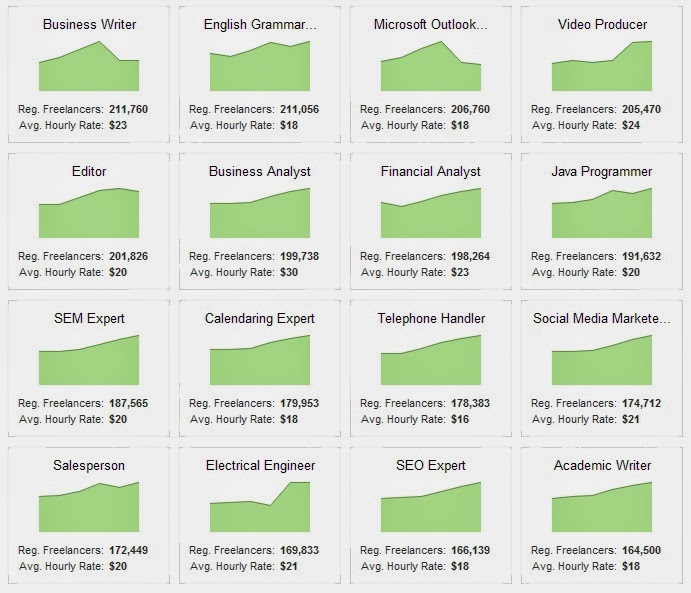Screen dimensions: 691x593
Task: Open the Business Writer card title
Action: click(89, 24)
